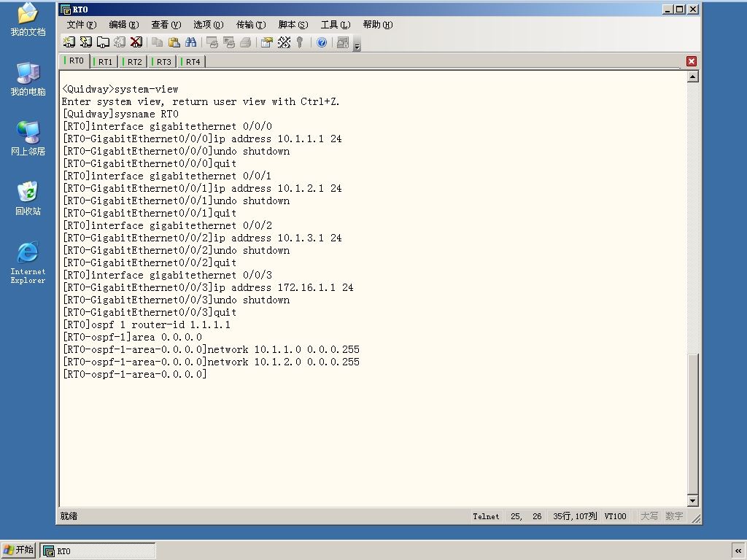
Task: Click the Disconnect icon with red X
Action: click(x=136, y=42)
